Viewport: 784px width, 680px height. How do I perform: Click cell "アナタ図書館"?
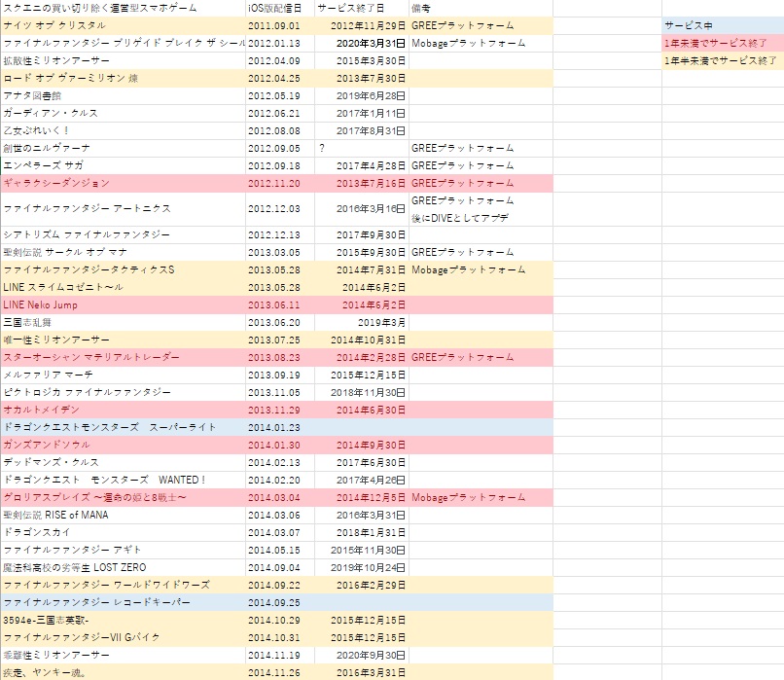[x=123, y=95]
